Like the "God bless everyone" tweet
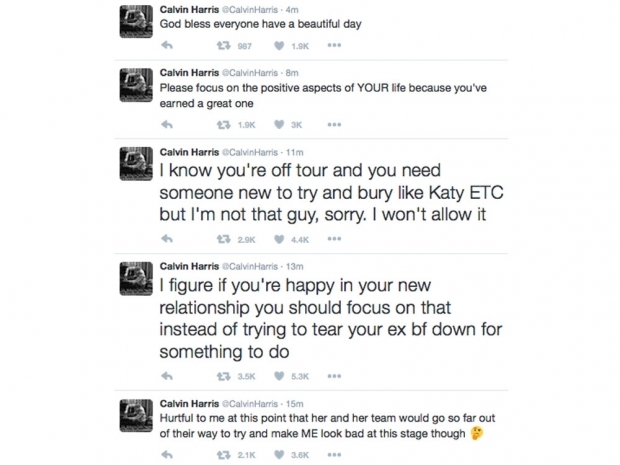This screenshot has width=620, height=465. coord(279,46)
